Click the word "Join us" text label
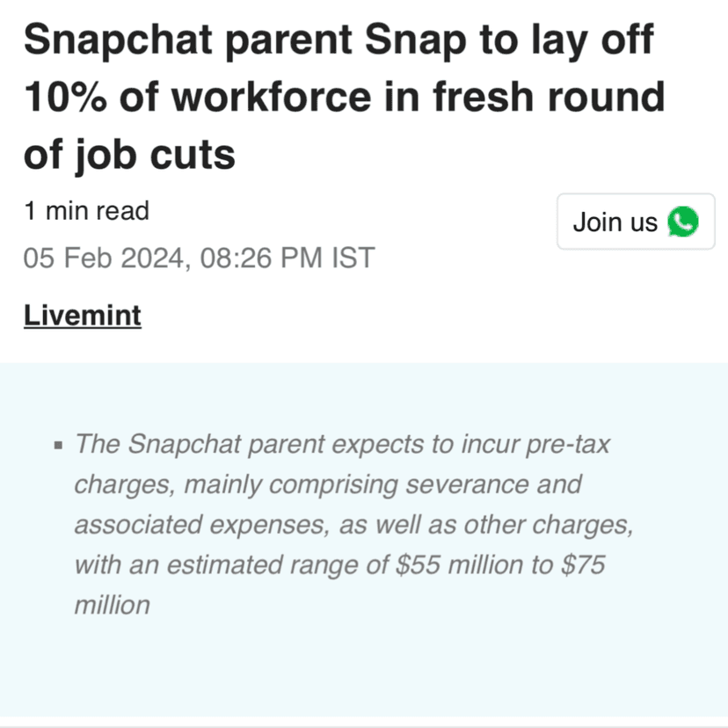Image resolution: width=728 pixels, height=728 pixels. coord(615,222)
